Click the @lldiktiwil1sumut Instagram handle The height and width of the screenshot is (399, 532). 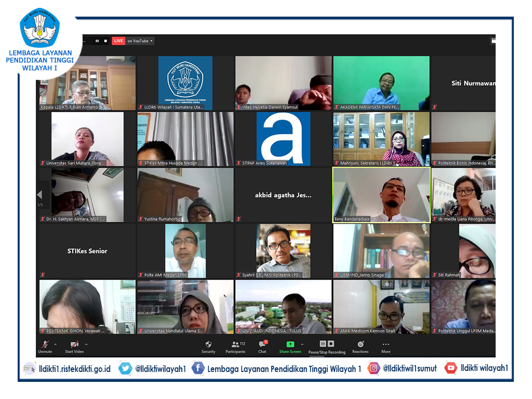coord(410,368)
